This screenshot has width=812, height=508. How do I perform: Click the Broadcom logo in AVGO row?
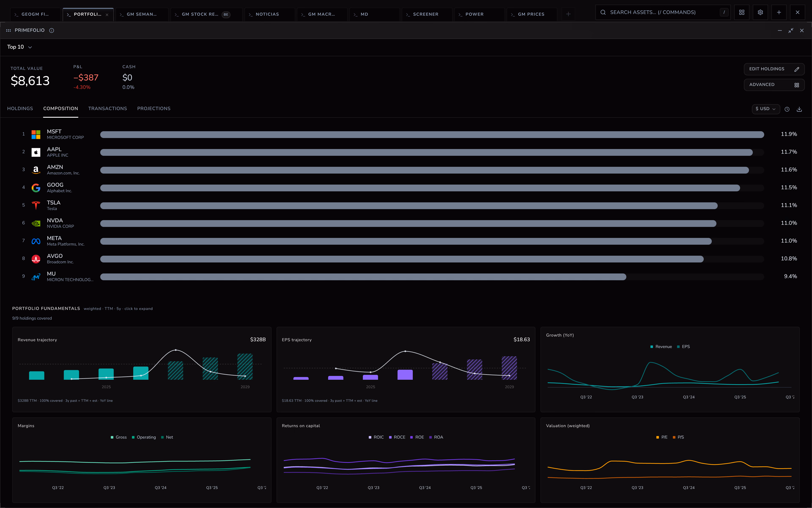(x=36, y=259)
